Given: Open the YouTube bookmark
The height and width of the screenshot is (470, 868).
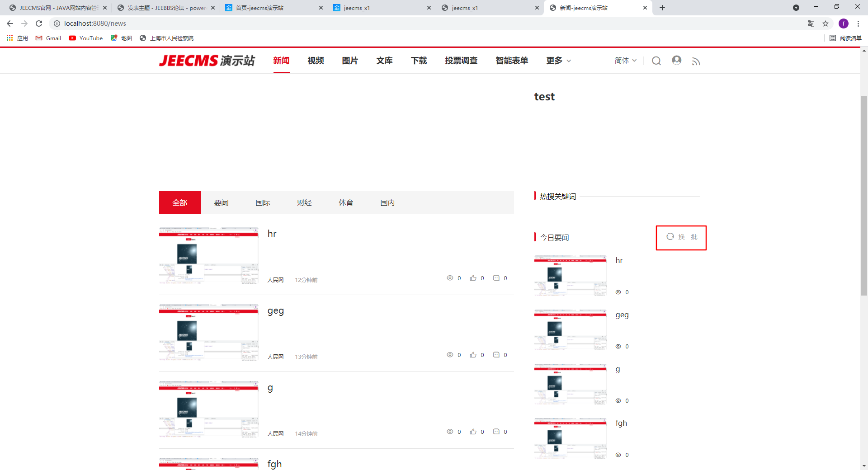Looking at the screenshot, I should [x=86, y=38].
